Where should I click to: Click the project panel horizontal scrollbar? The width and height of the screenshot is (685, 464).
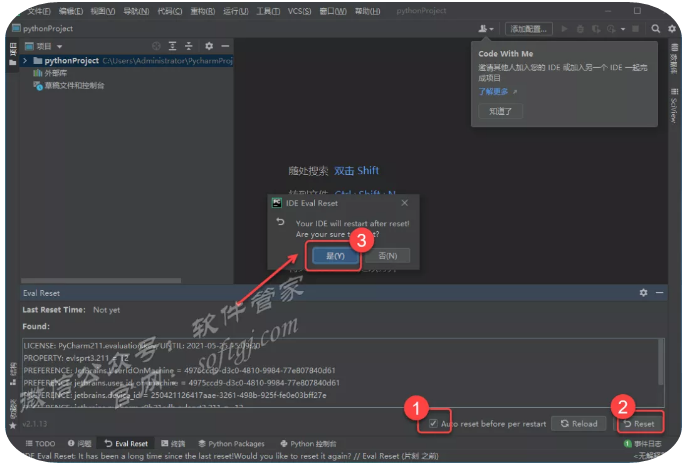(x=101, y=280)
